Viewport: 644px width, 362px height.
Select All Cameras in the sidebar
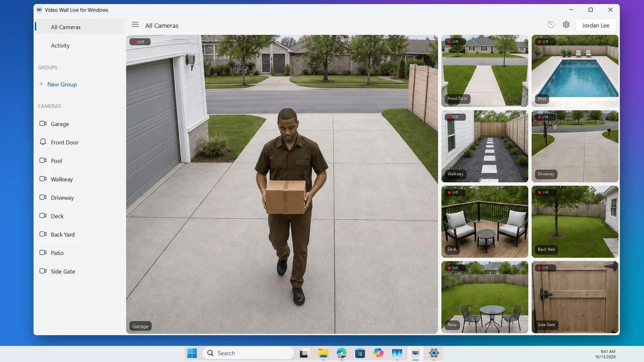pos(79,27)
